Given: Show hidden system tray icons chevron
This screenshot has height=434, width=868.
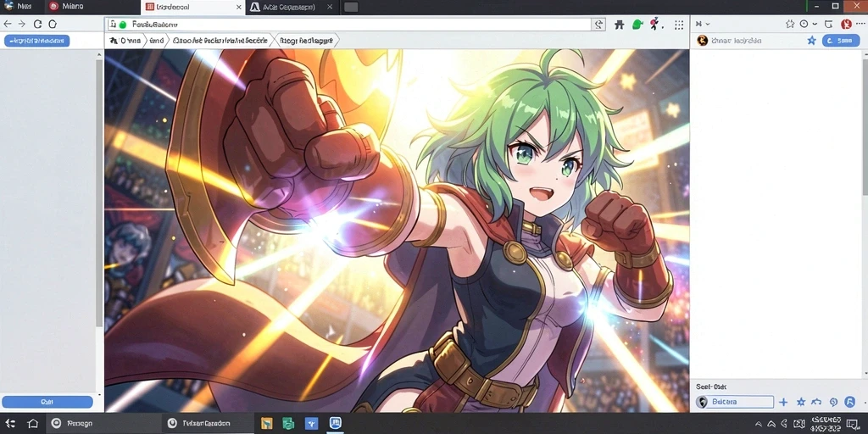Looking at the screenshot, I should pos(759,424).
